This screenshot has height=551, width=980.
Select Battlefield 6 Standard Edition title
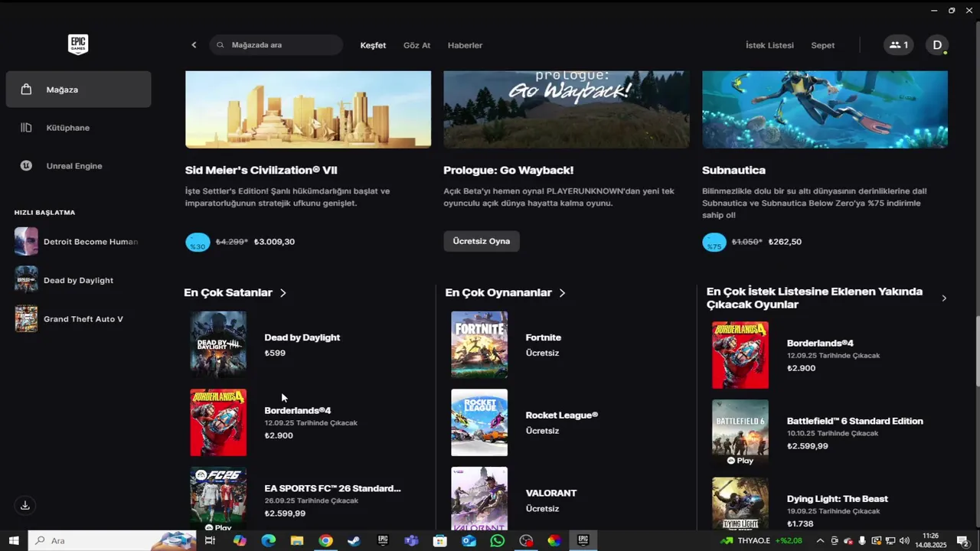[855, 421]
